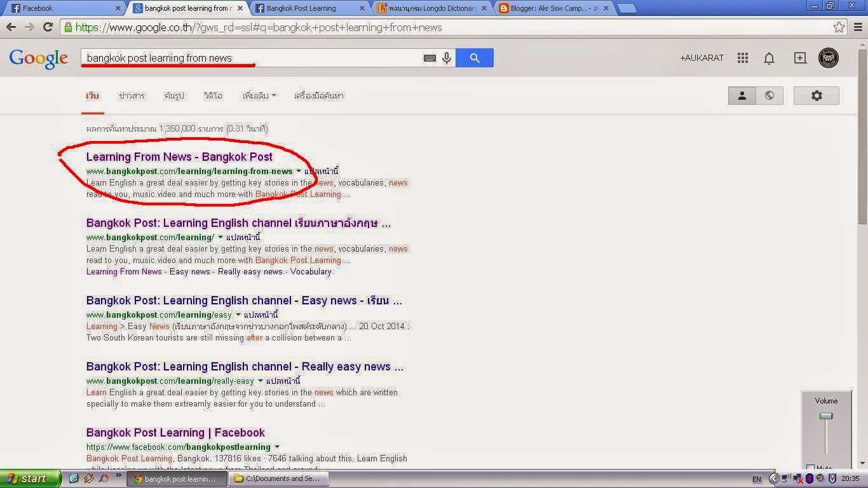Open Google notifications bell
This screenshot has height=488, width=868.
(769, 58)
